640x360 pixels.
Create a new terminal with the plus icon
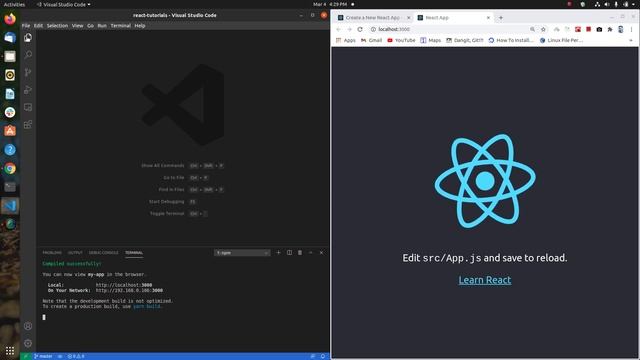(278, 253)
